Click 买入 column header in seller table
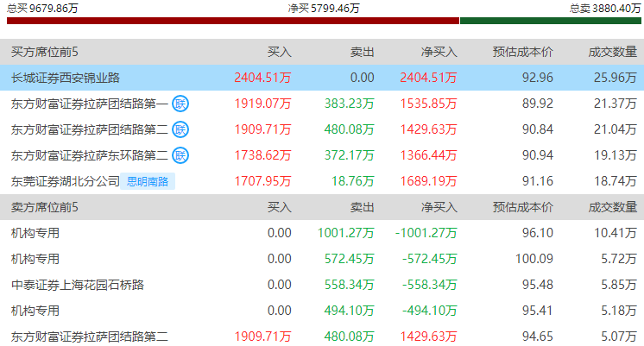Image resolution: width=644 pixels, height=346 pixels. (x=280, y=207)
